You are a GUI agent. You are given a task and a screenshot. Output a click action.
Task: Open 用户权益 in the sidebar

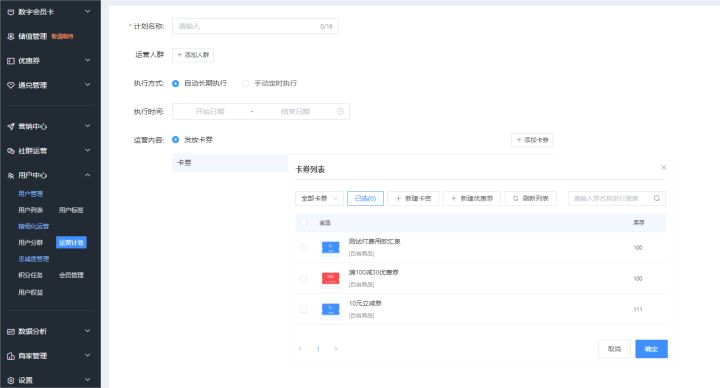coord(30,292)
